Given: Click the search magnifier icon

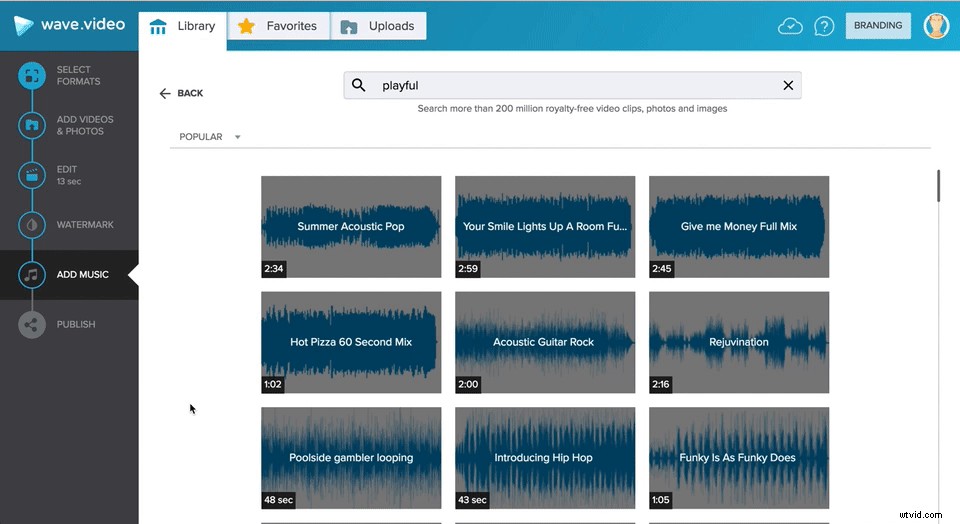Looking at the screenshot, I should pos(359,85).
